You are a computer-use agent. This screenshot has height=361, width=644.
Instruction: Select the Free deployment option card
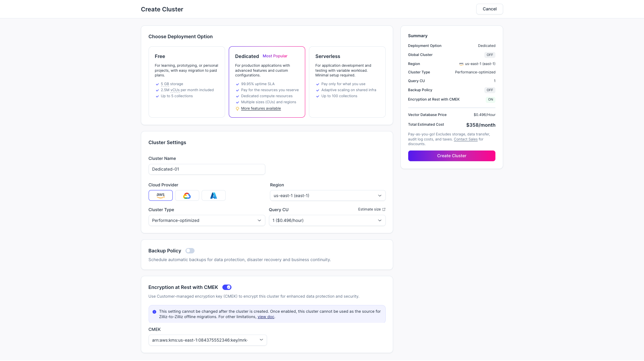pyautogui.click(x=186, y=82)
